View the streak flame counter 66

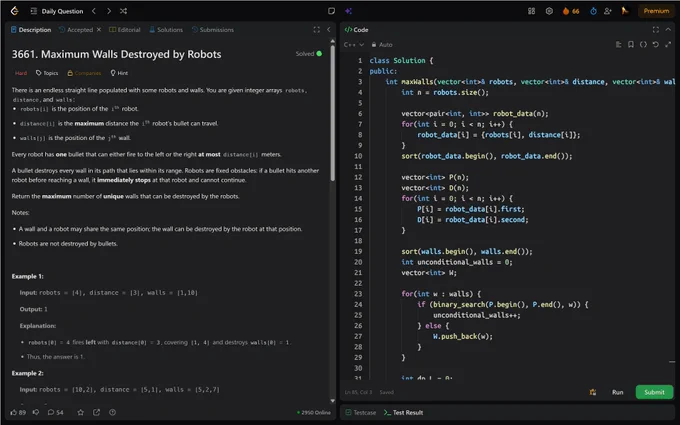[x=571, y=11]
